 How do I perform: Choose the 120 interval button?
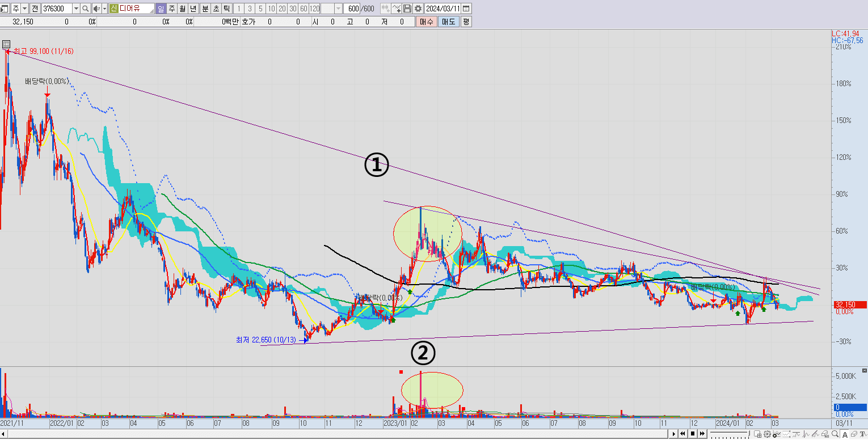pyautogui.click(x=314, y=9)
